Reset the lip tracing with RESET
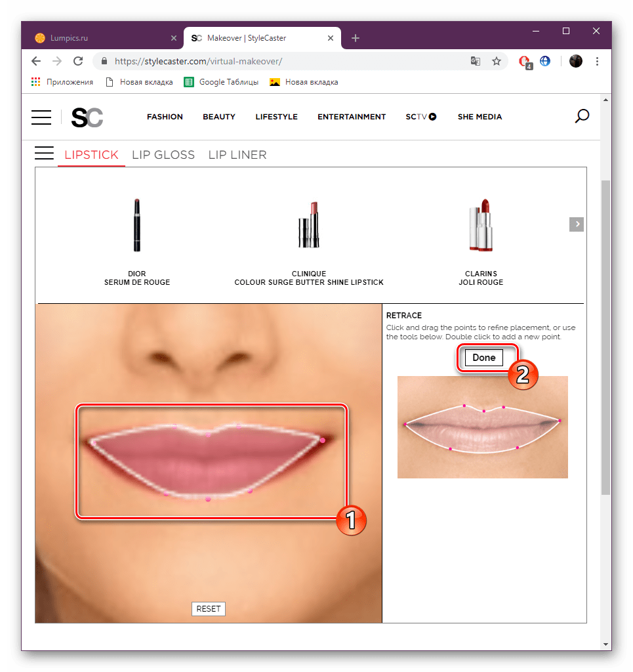633x672 pixels. point(208,608)
